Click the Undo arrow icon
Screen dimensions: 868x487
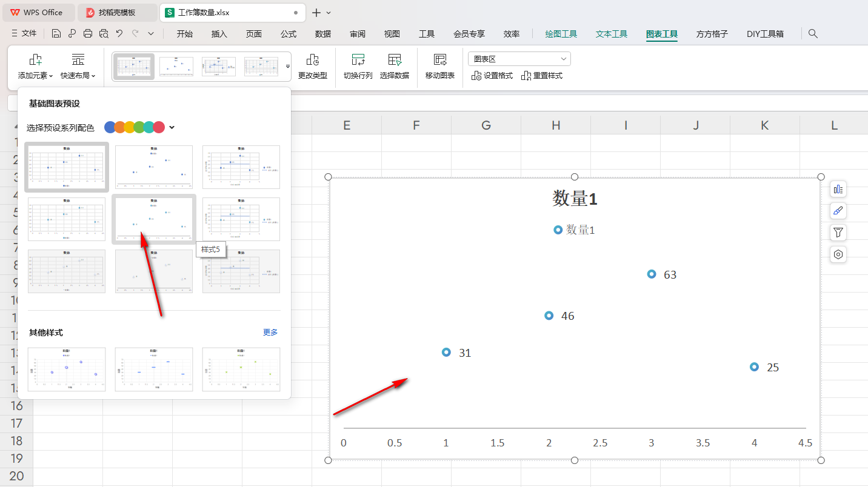[119, 34]
